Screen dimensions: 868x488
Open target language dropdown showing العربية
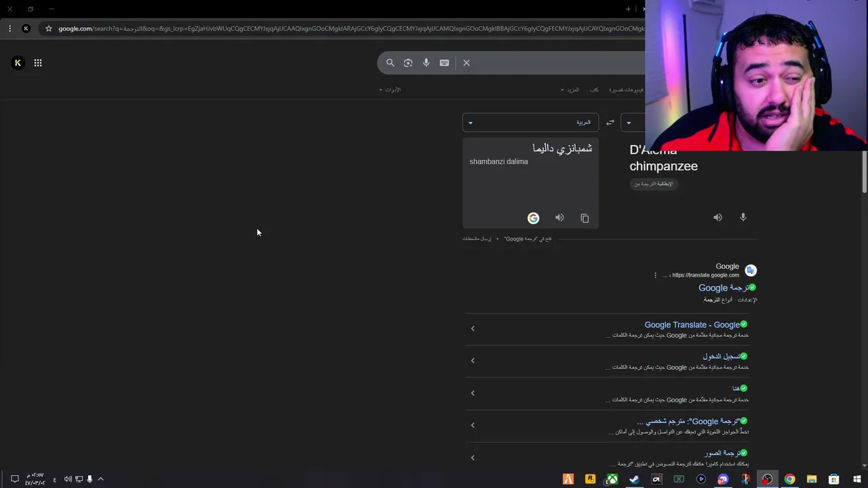(x=530, y=123)
